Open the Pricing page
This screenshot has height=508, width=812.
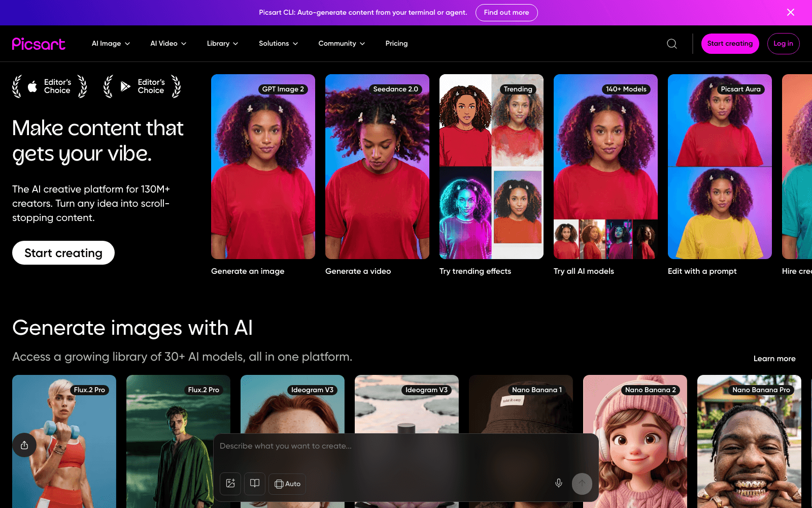tap(396, 44)
